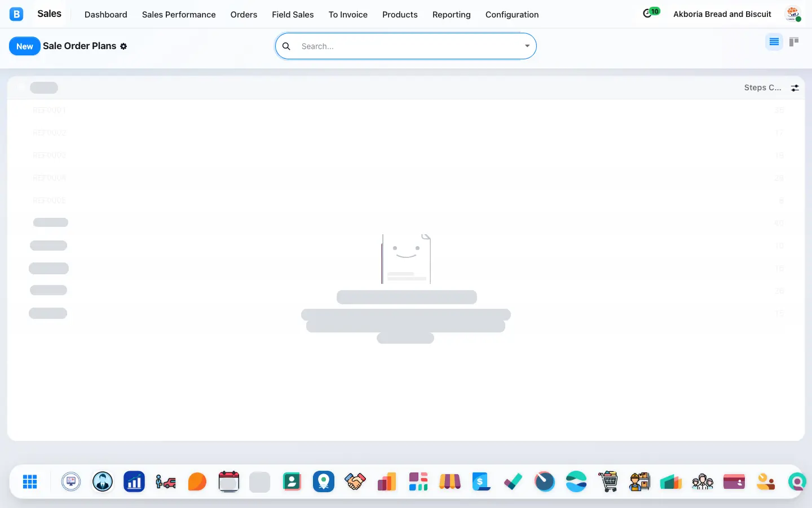Switch to kanban view

click(794, 42)
